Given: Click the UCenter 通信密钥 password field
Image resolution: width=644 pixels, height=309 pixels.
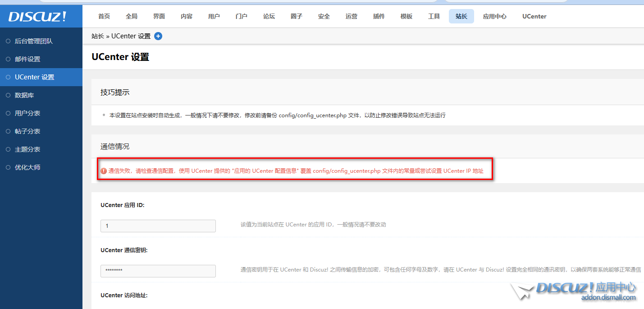Looking at the screenshot, I should tap(158, 271).
